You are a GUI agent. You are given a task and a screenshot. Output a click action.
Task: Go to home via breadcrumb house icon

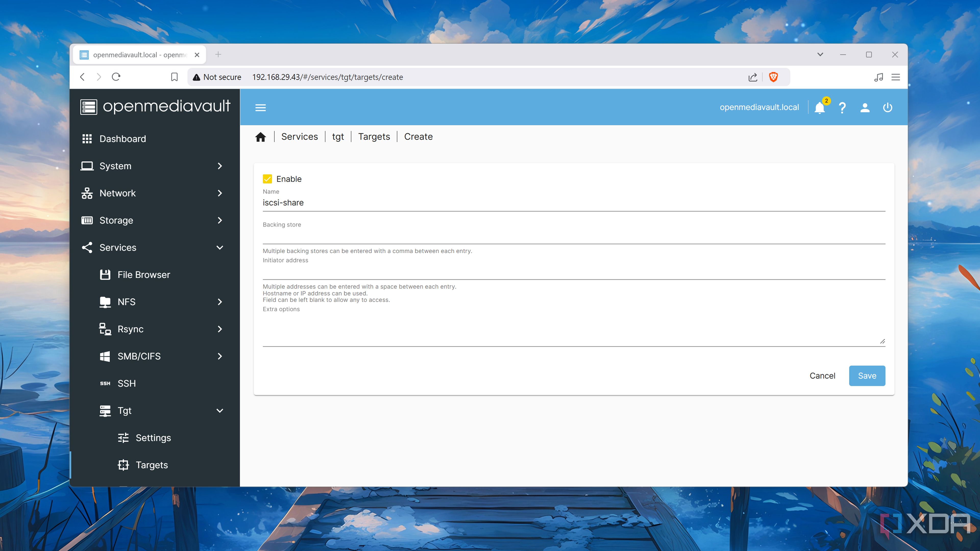tap(261, 137)
